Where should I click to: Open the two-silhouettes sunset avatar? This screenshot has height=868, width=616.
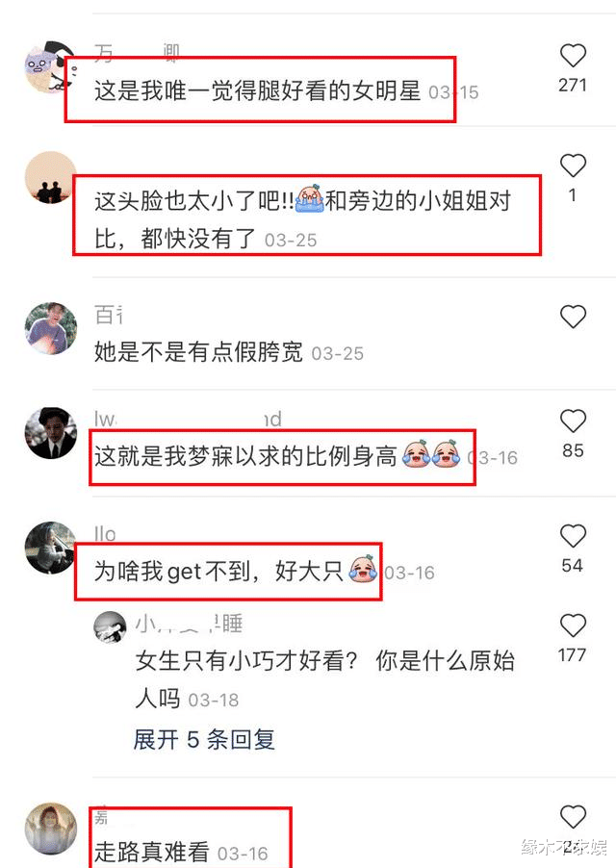[x=51, y=178]
